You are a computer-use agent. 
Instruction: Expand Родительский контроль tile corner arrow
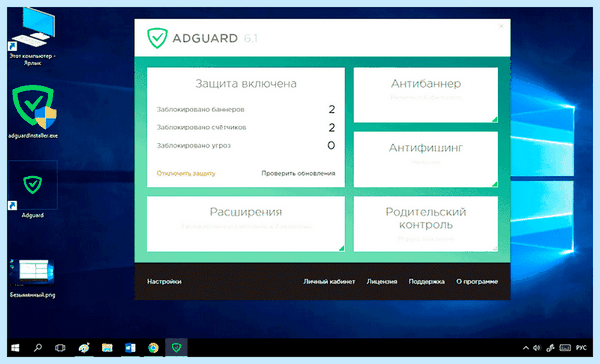tap(494, 248)
